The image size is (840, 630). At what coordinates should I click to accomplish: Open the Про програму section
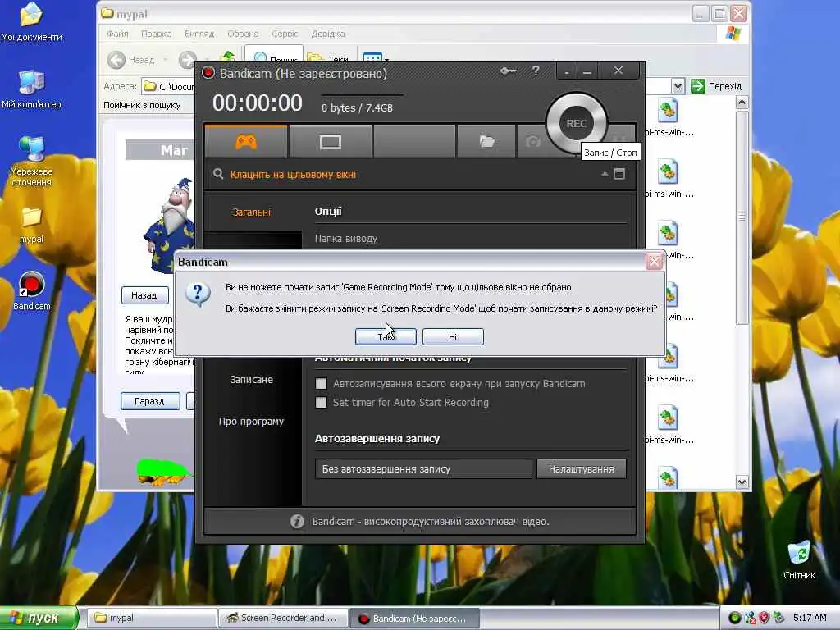(x=252, y=421)
